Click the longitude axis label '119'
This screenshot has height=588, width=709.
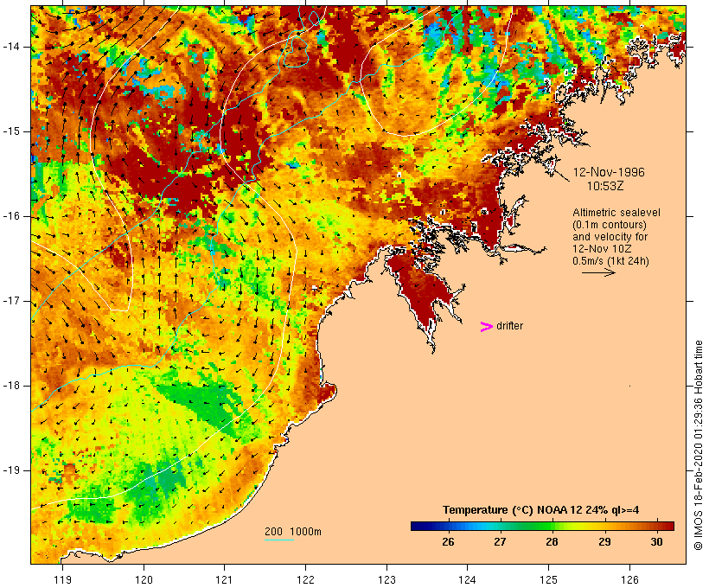[62, 579]
